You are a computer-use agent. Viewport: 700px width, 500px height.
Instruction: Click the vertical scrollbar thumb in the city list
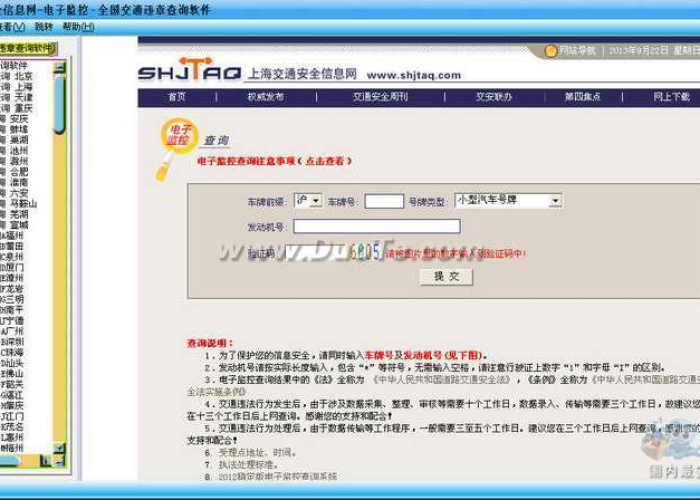tap(59, 104)
